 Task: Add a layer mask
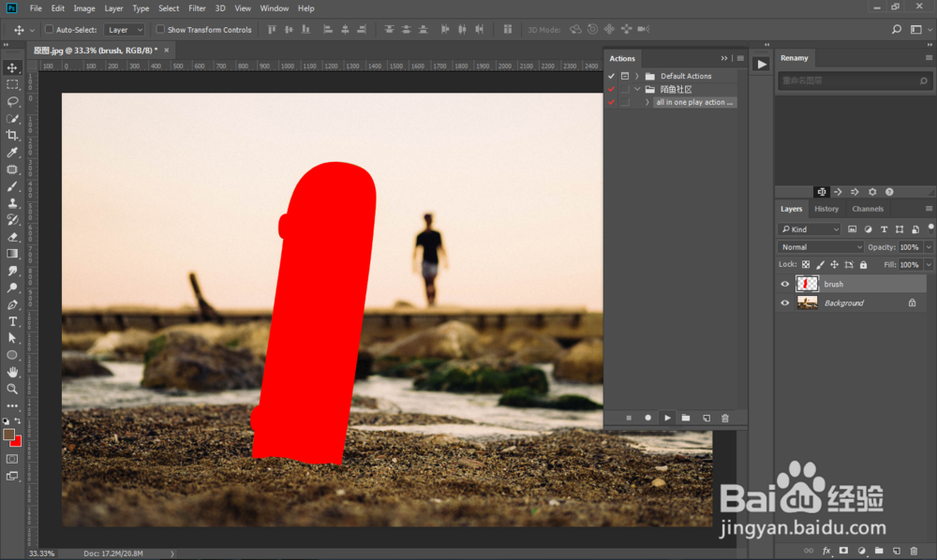pyautogui.click(x=844, y=551)
